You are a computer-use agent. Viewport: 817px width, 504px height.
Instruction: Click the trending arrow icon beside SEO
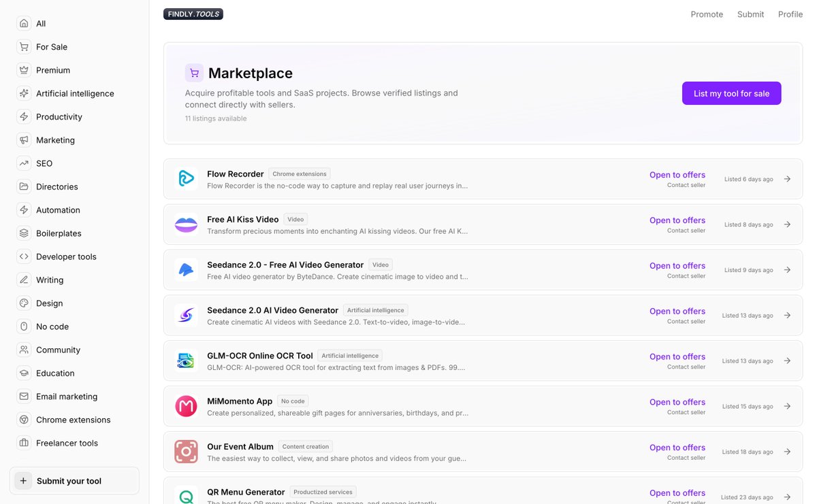[24, 163]
